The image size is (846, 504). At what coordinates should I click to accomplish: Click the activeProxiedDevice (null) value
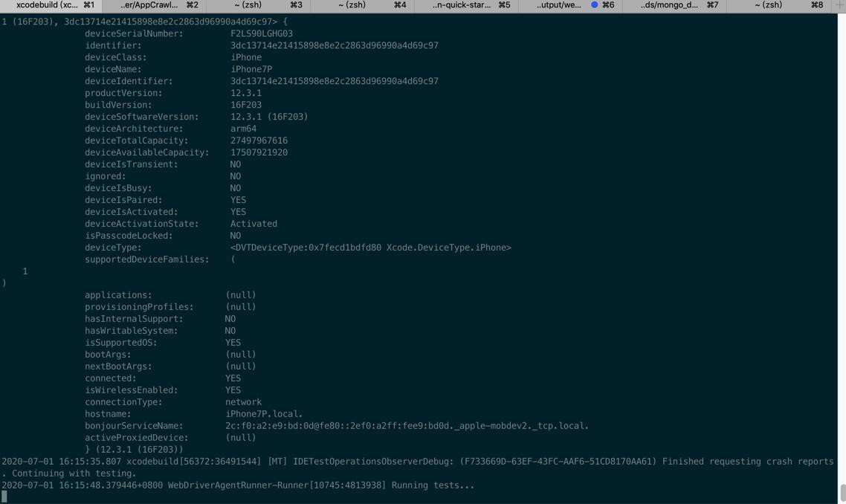click(x=241, y=437)
